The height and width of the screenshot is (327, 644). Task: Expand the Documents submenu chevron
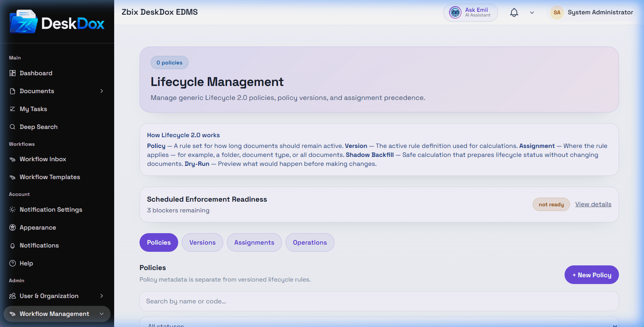point(102,91)
